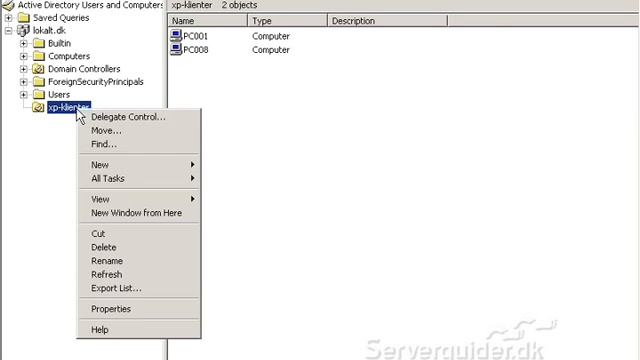Choose Help from the context menu
Screen dimensions: 640x360
tap(139, 330)
